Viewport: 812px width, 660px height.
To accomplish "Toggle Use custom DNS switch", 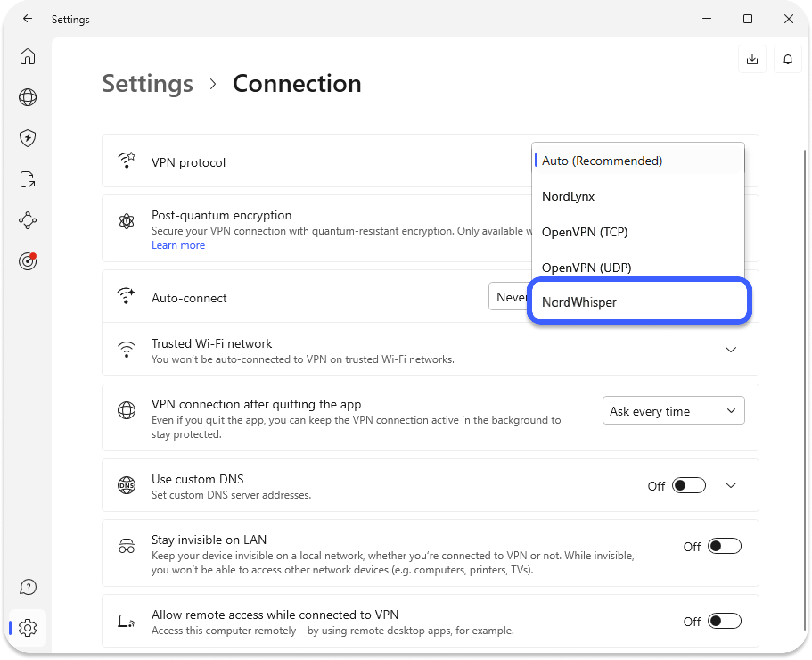I will (x=689, y=485).
